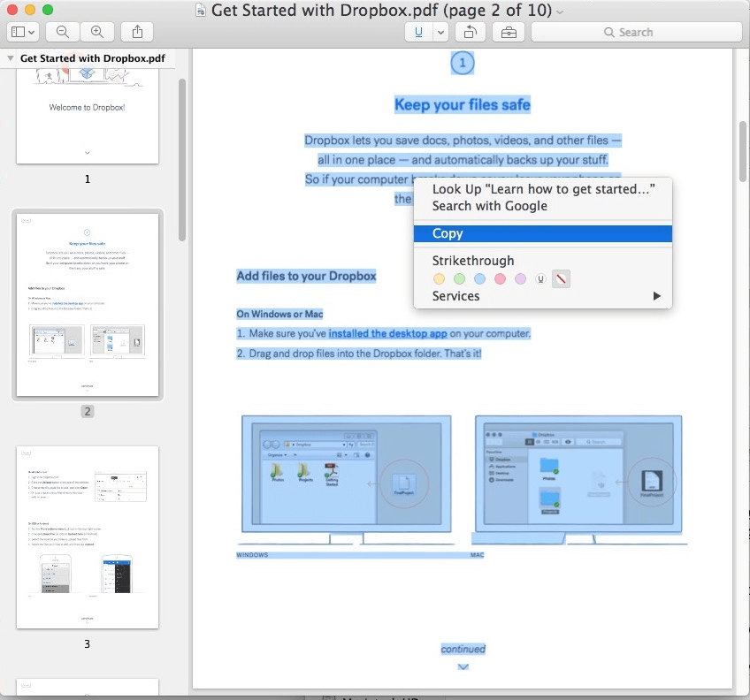750x700 pixels.
Task: Collapse the Get Started with Dropbox.pdf disclosure triangle
Action: point(10,58)
